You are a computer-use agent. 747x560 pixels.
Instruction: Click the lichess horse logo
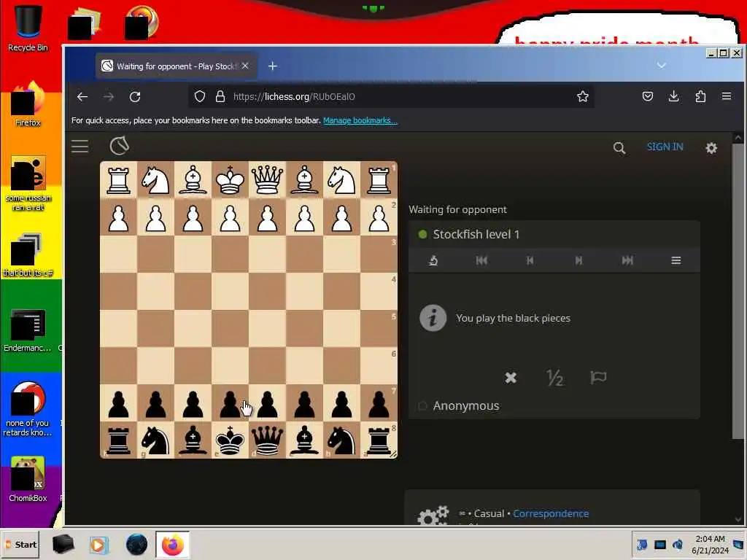point(119,146)
